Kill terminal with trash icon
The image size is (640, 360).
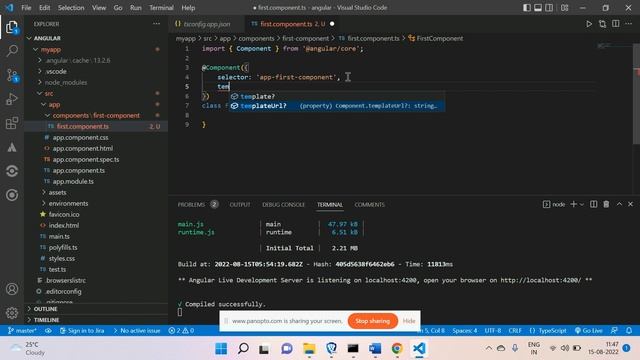606,204
